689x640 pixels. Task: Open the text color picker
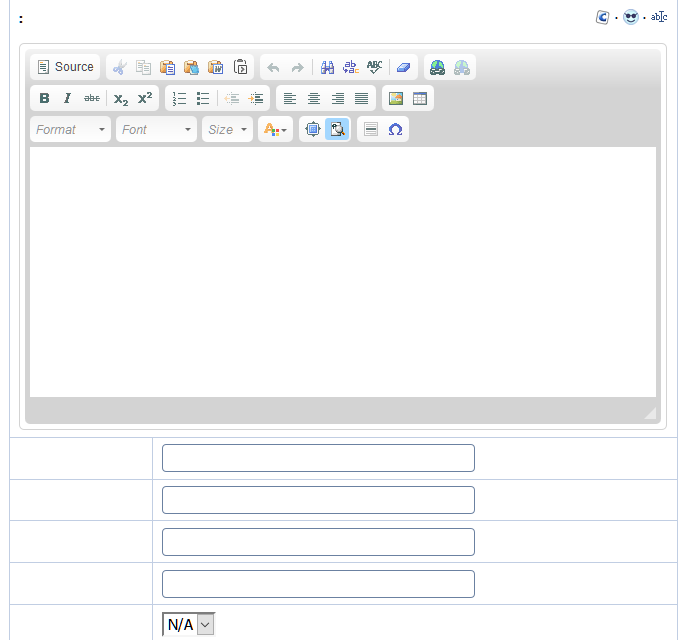pos(275,129)
